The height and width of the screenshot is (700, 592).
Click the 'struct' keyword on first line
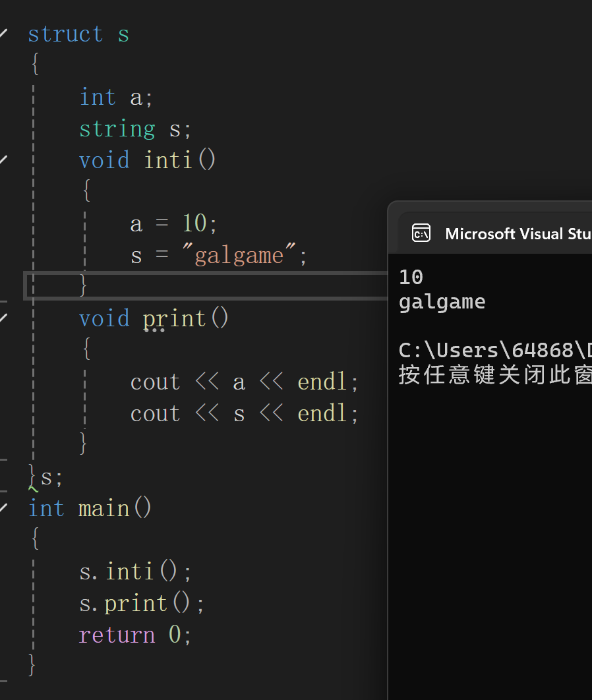pos(65,34)
